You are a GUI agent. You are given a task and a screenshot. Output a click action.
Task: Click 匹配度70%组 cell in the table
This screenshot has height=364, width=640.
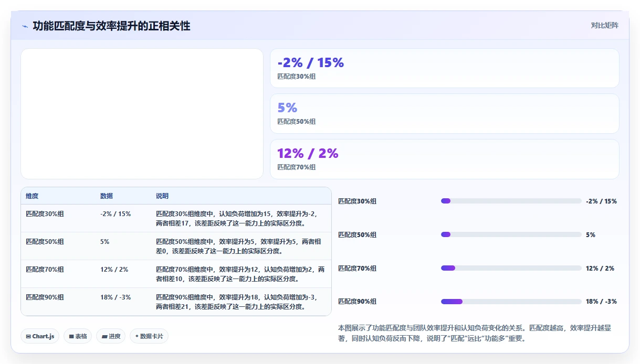(45, 270)
